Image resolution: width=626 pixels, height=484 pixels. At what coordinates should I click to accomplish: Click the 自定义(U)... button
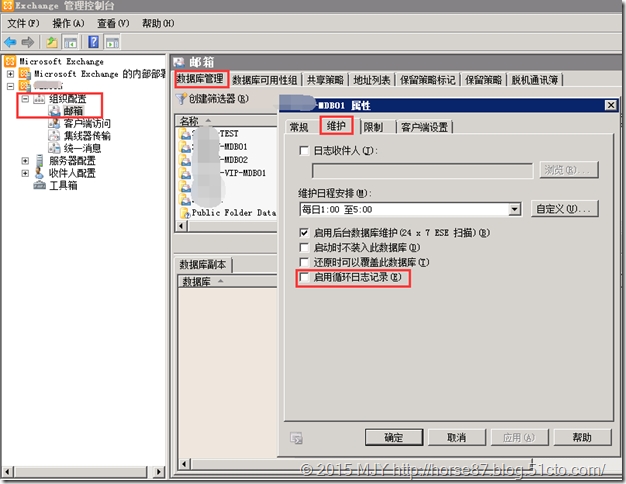click(564, 209)
